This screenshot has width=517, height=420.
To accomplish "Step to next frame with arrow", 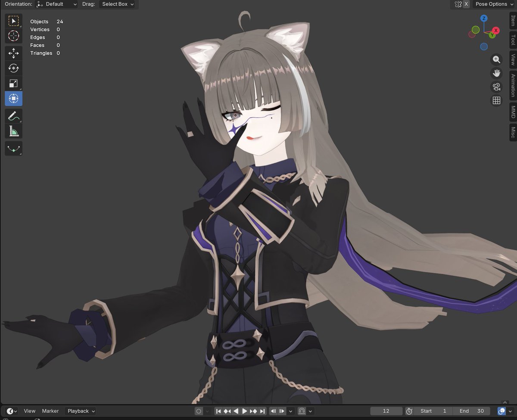I will 282,411.
